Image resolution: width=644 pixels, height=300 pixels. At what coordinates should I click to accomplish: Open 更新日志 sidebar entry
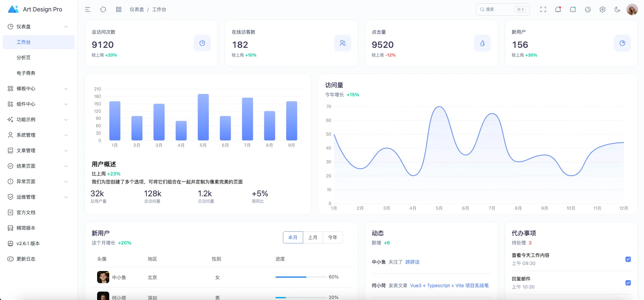pos(39,259)
